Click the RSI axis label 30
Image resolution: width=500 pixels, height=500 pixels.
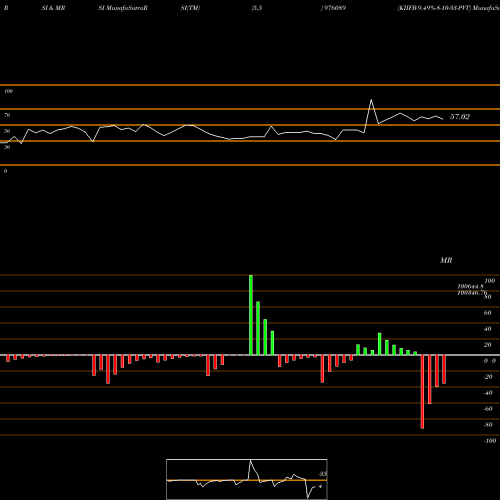[x=7, y=147]
